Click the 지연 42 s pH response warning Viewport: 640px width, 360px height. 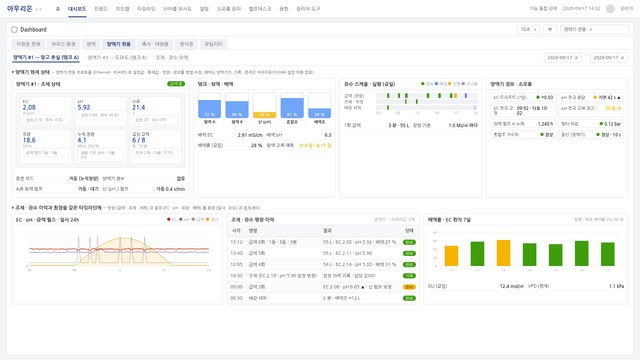[607, 98]
